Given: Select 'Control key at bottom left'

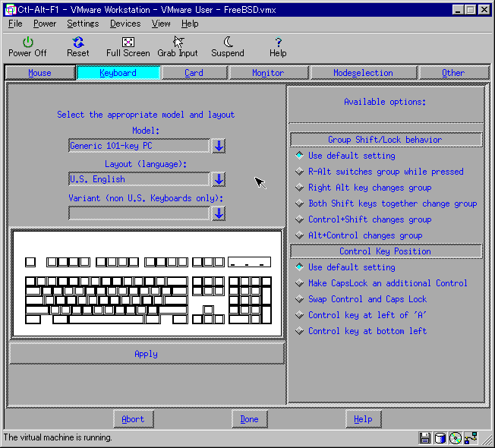Looking at the screenshot, I should (x=299, y=331).
